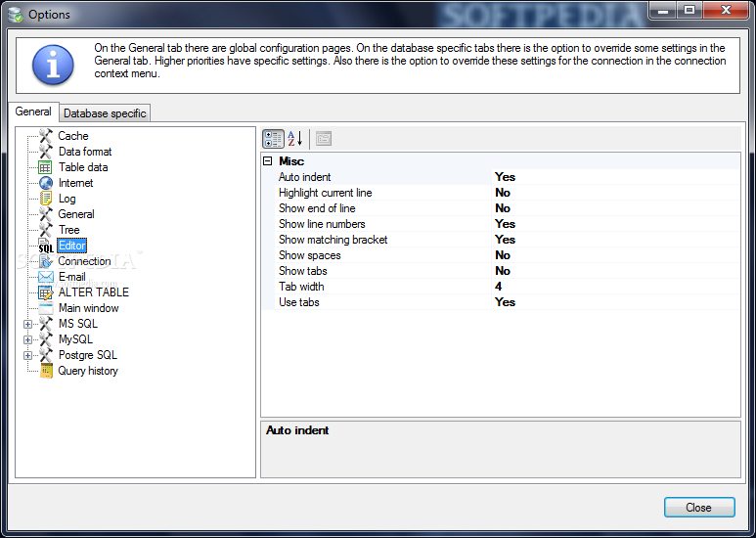Click the Cache tools icon

point(46,136)
